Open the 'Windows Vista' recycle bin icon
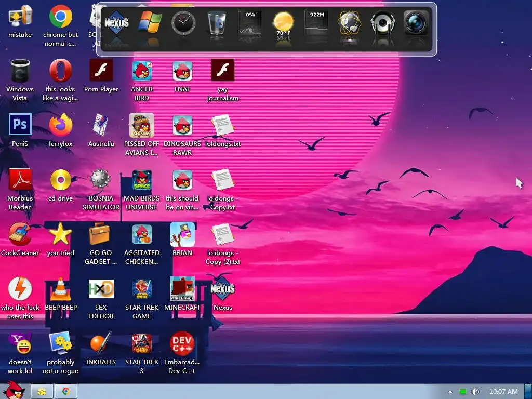 coord(20,71)
